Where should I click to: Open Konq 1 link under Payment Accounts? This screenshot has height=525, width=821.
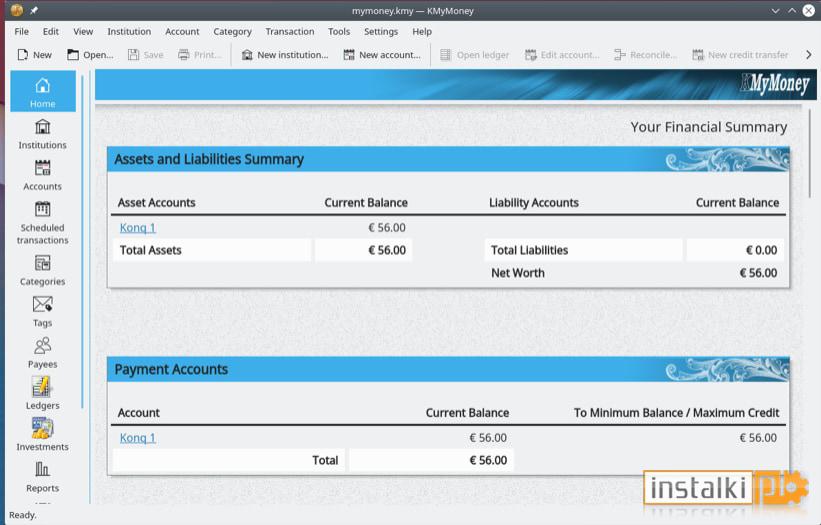138,438
